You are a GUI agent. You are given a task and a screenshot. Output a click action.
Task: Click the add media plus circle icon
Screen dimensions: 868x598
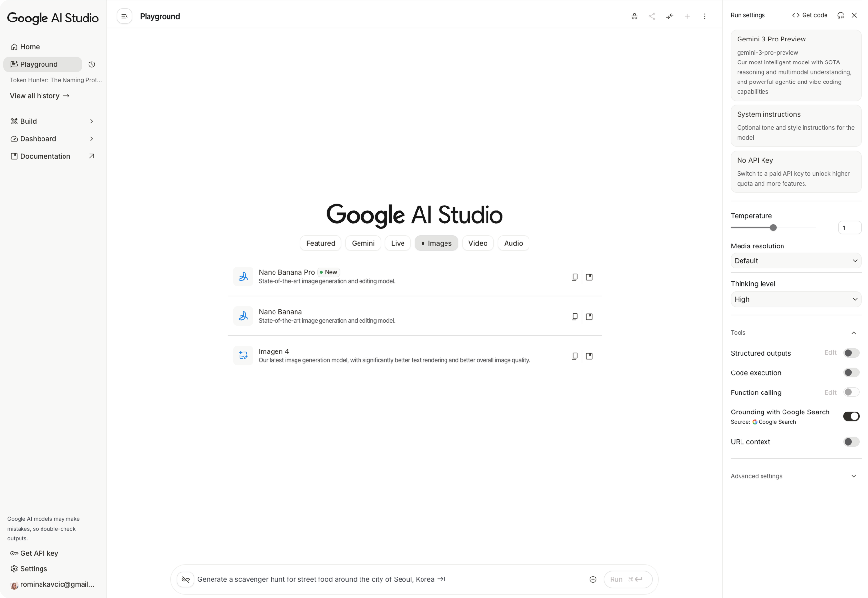pyautogui.click(x=593, y=579)
